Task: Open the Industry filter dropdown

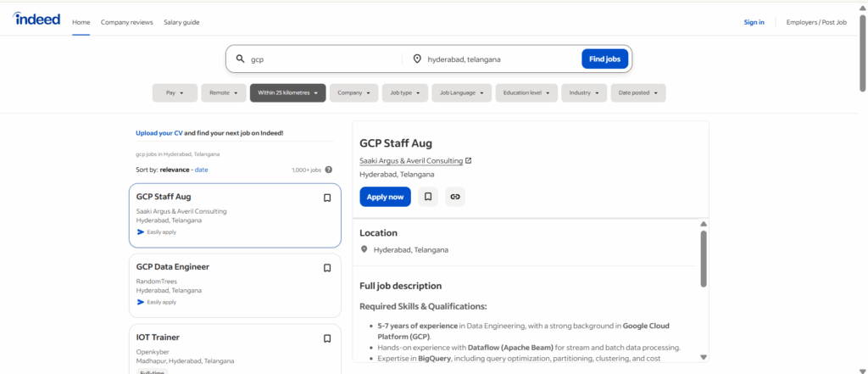Action: 584,93
